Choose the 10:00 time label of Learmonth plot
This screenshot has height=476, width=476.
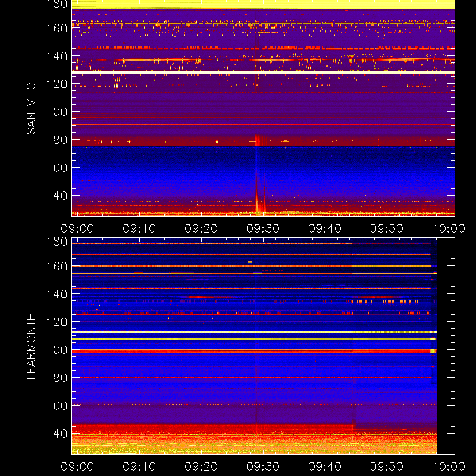(x=449, y=466)
